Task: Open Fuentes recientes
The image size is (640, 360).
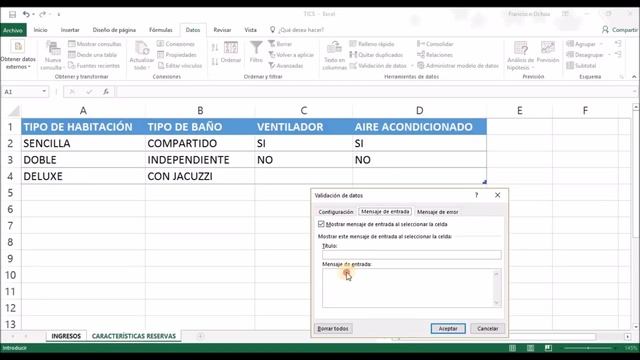Action: click(x=94, y=65)
